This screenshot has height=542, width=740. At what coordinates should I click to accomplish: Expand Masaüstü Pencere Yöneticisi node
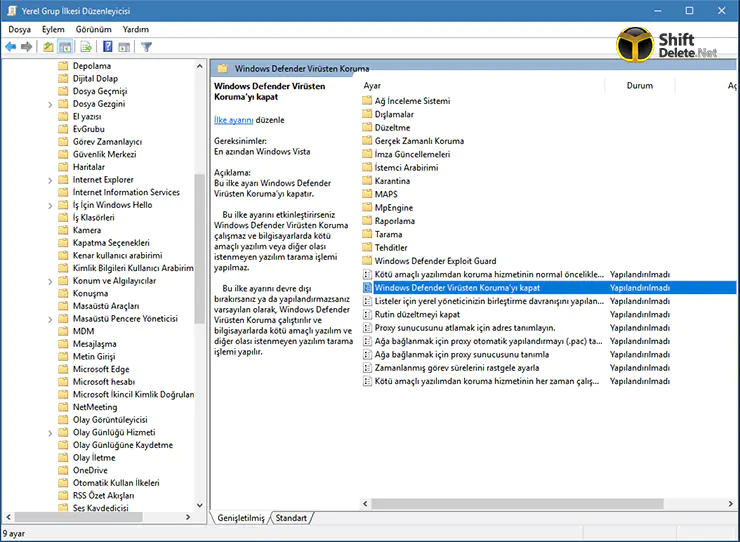click(x=50, y=319)
